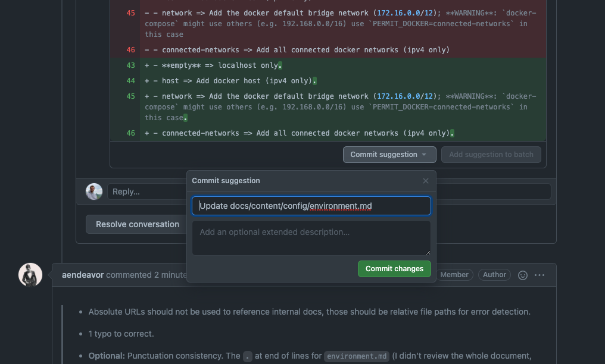
Task: Click the Member badge
Action: (x=454, y=275)
